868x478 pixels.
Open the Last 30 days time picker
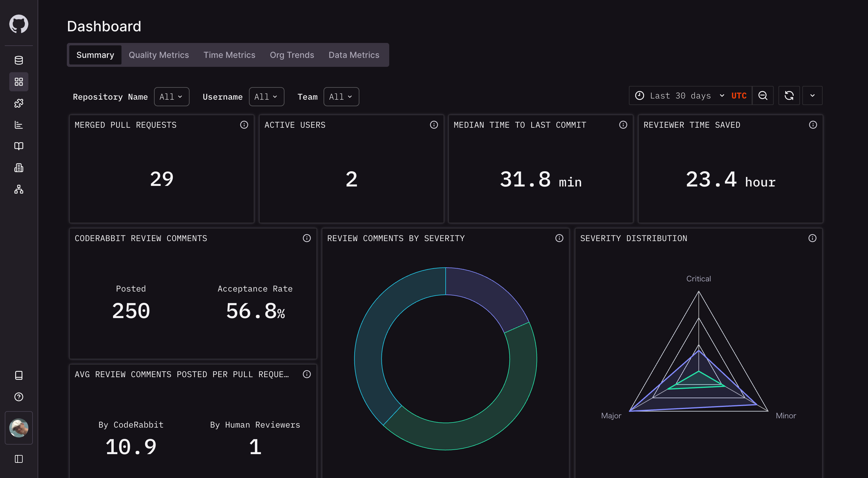680,96
